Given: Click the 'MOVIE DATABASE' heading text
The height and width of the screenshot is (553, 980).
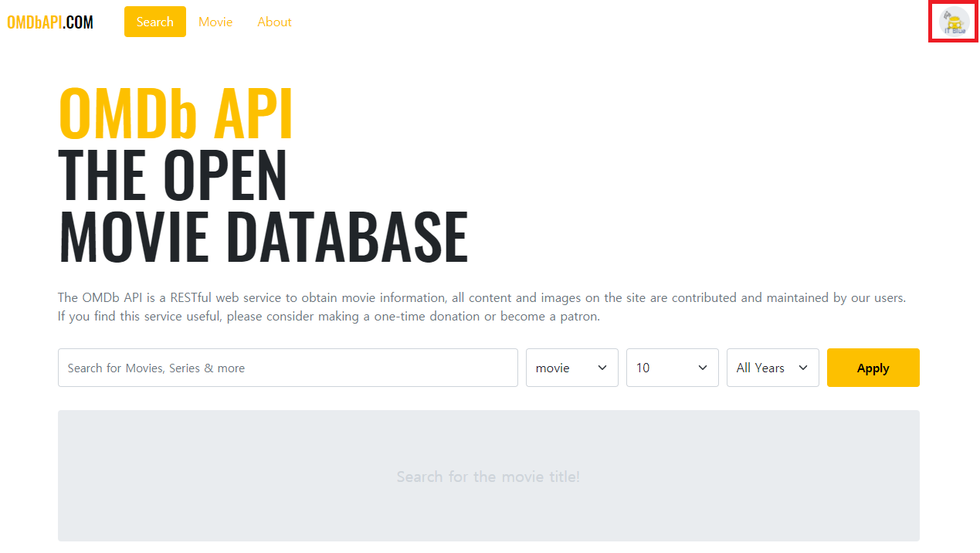Looking at the screenshot, I should [x=263, y=236].
